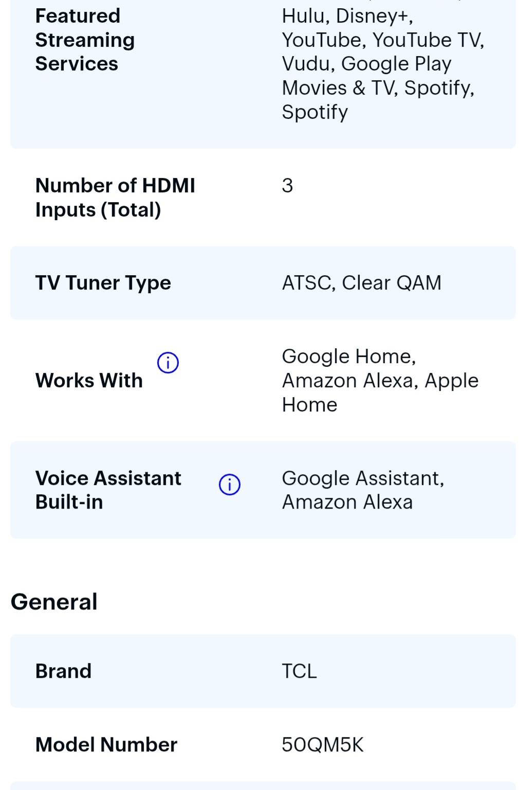Screen dimensions: 532x790
Task: Open the Works With info icon
Action: click(x=168, y=363)
